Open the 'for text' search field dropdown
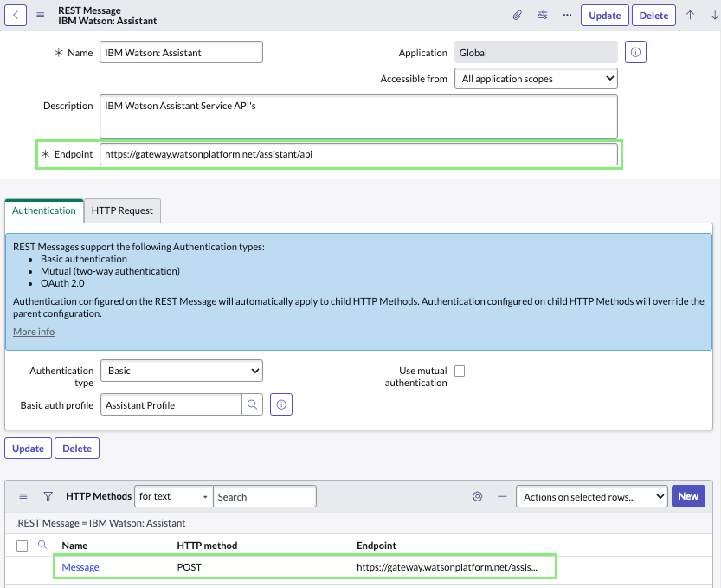The image size is (721, 588). [x=173, y=496]
